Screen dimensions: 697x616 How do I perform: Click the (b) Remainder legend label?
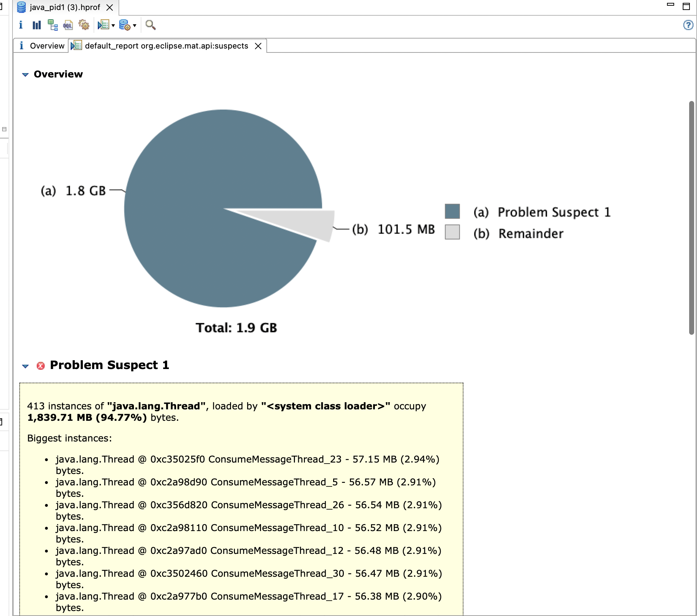518,233
